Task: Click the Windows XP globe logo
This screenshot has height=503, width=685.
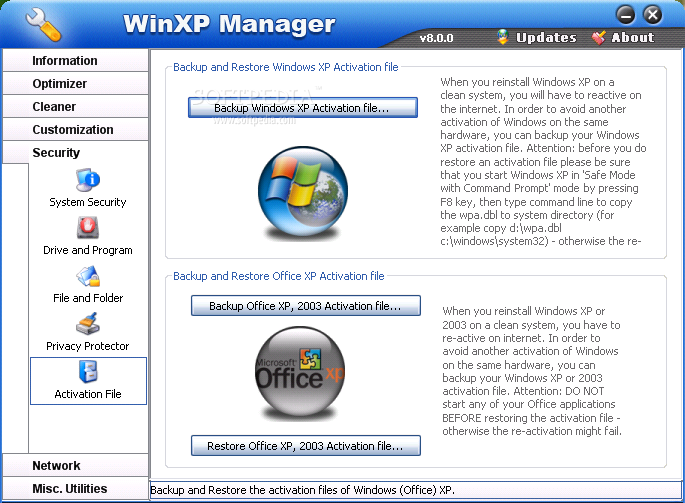Action: click(303, 192)
